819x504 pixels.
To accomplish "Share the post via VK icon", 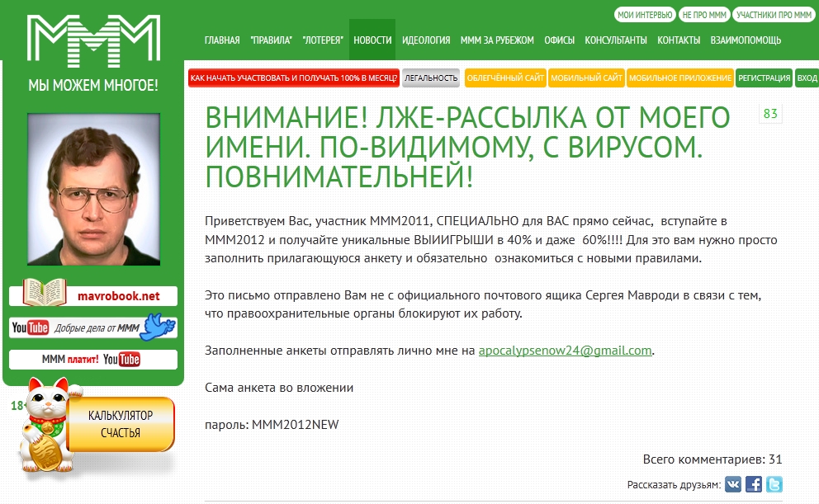I will point(733,485).
